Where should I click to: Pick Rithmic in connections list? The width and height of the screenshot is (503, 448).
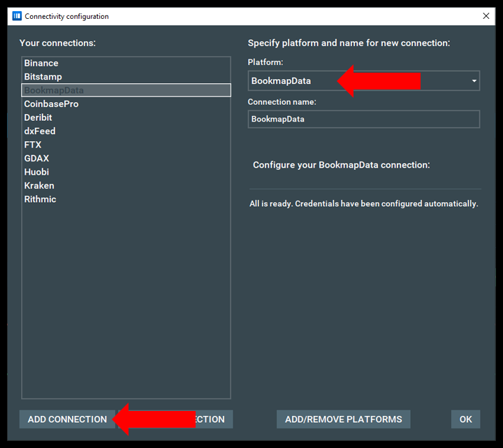pyautogui.click(x=126, y=199)
